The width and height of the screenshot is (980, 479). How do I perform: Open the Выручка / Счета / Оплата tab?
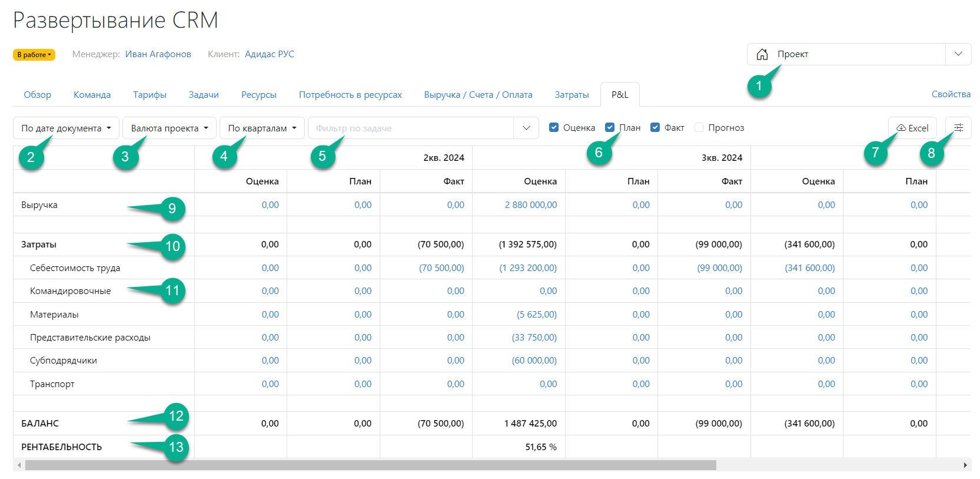click(x=478, y=94)
